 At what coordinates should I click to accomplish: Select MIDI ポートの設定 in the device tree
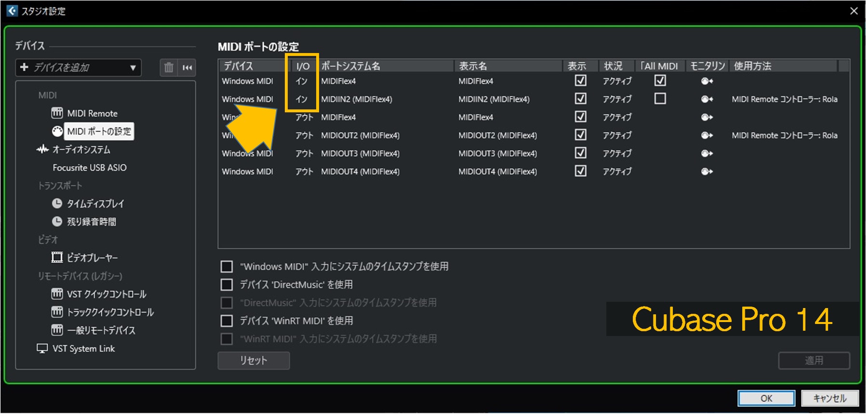point(99,131)
